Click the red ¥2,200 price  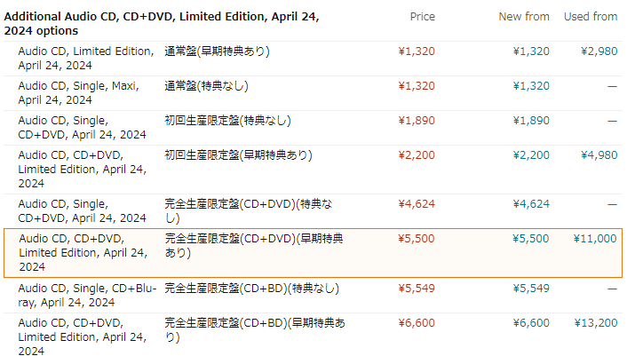click(417, 155)
